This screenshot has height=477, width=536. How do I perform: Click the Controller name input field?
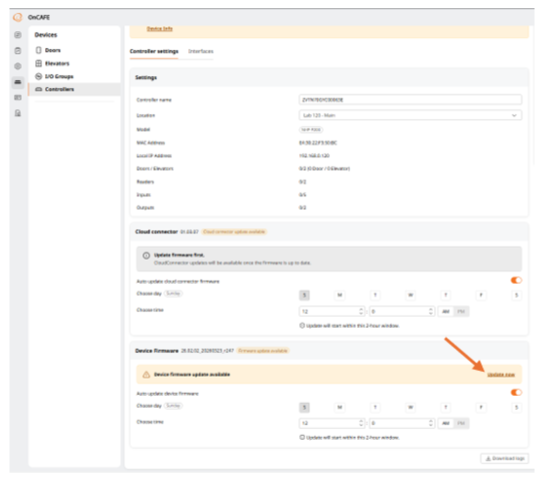[x=410, y=100]
